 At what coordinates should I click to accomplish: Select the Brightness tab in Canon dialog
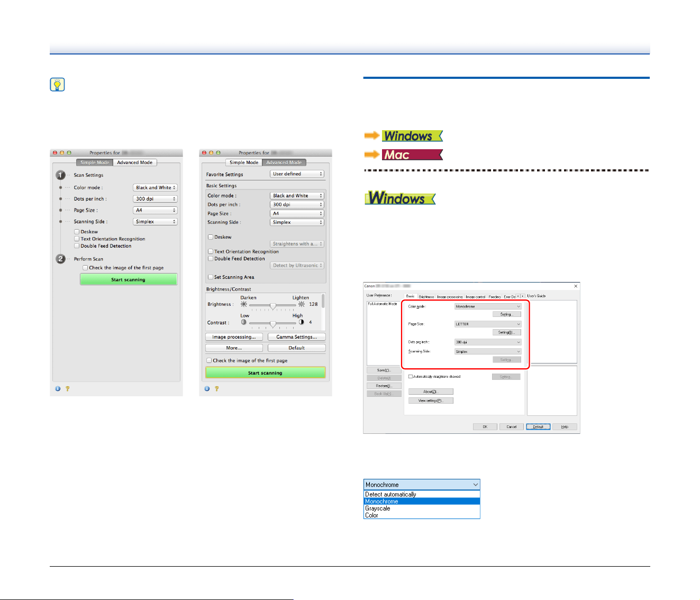click(426, 297)
